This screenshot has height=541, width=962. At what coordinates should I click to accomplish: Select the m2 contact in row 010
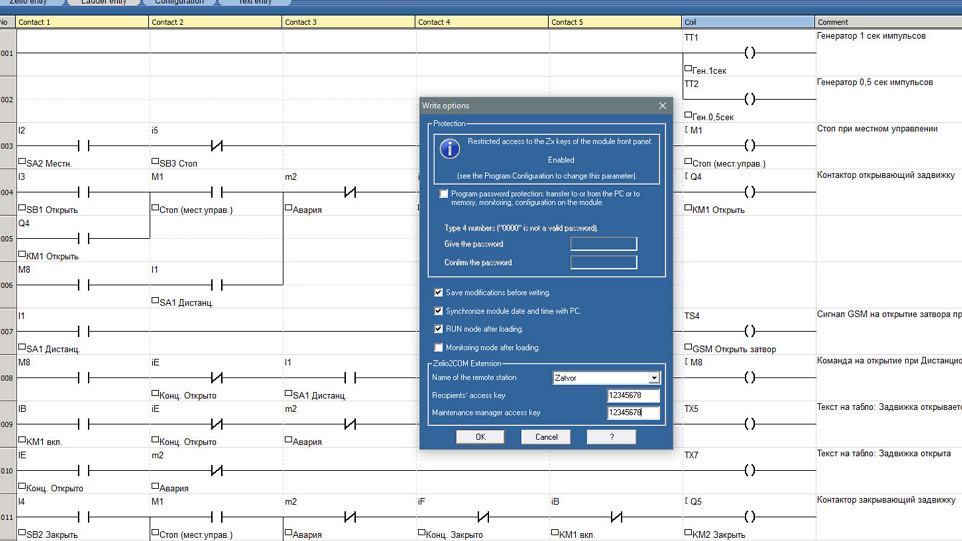216,470
